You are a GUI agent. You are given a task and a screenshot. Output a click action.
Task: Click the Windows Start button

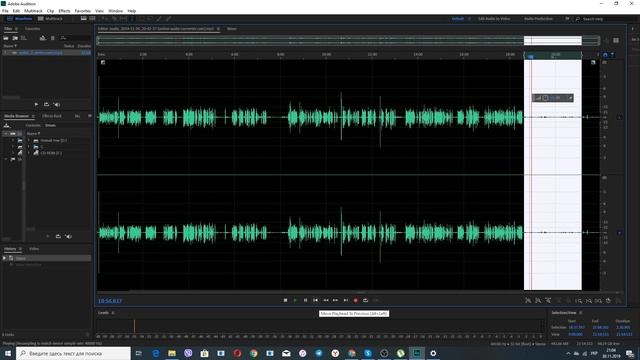click(7, 353)
